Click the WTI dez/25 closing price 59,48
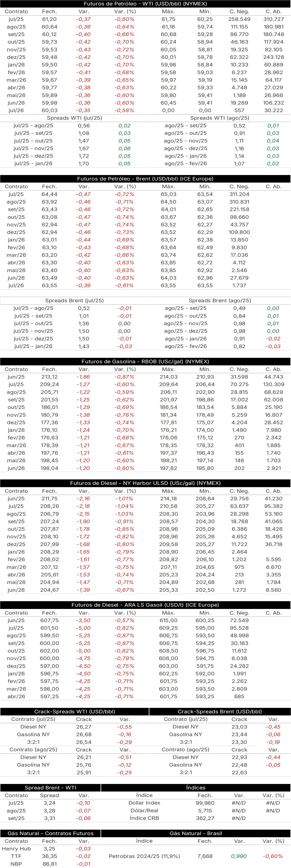This screenshot has width=291, height=868. pos(50,57)
